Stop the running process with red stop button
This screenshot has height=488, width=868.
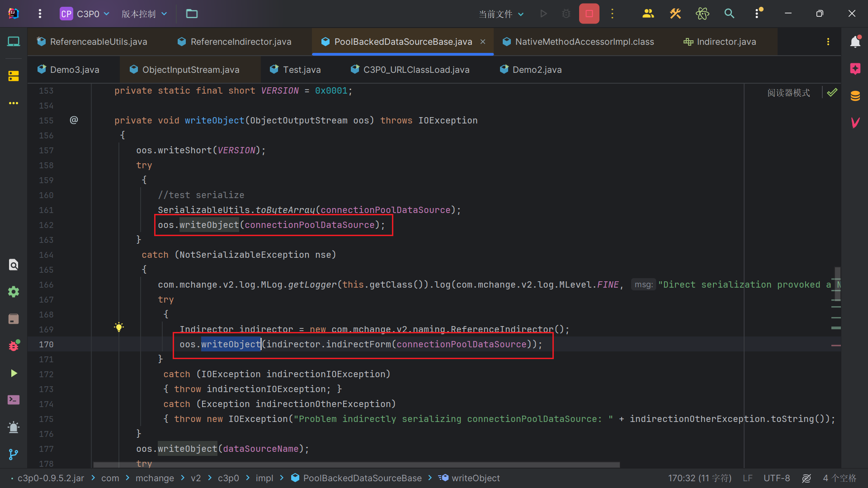coord(589,14)
